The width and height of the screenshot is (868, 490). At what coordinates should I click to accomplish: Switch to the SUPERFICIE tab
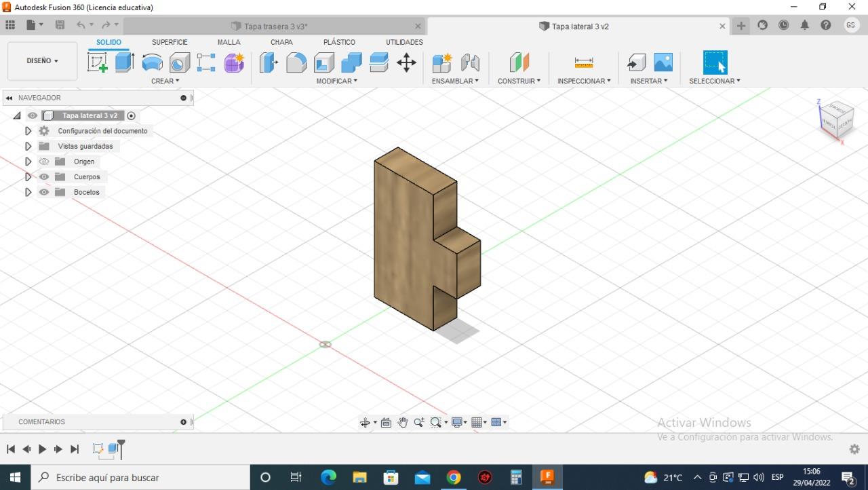tap(170, 42)
